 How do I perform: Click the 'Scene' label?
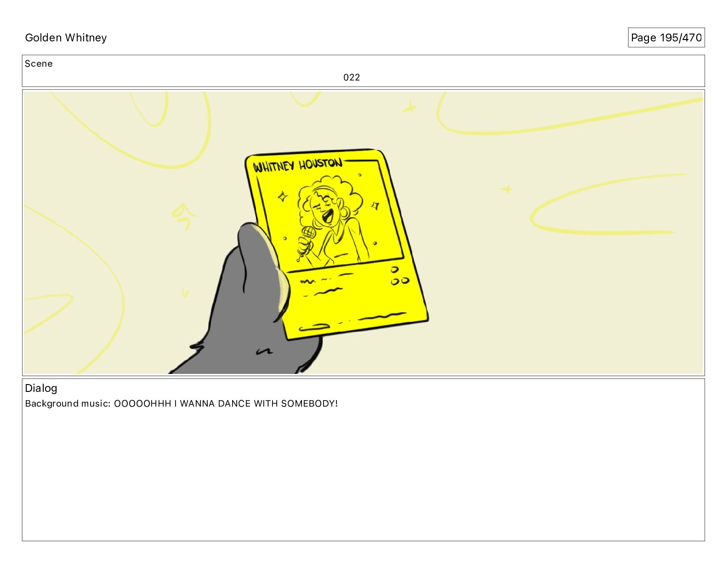point(39,63)
